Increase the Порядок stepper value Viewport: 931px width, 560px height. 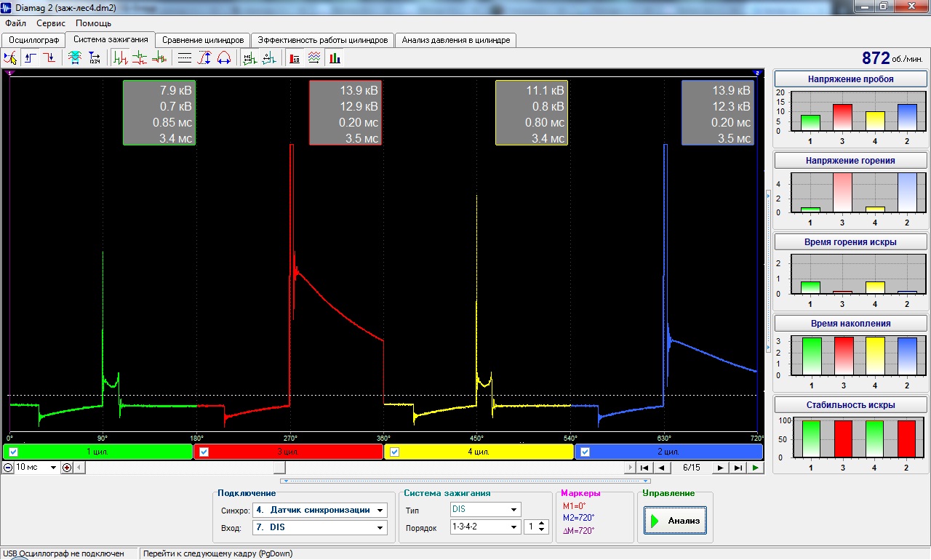[x=542, y=524]
